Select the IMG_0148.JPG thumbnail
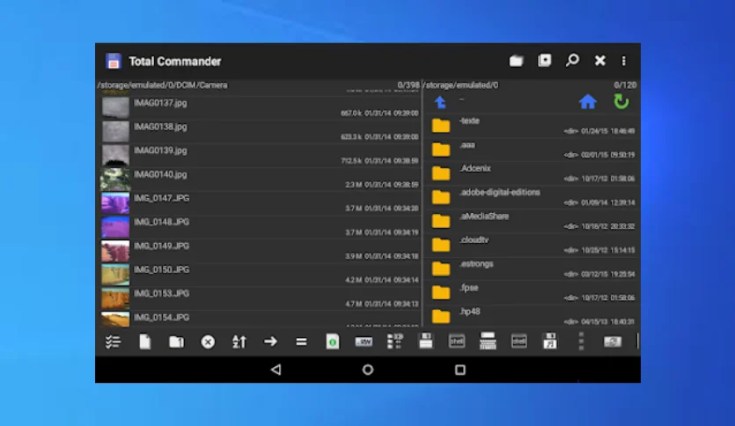This screenshot has width=735, height=426. tap(115, 227)
